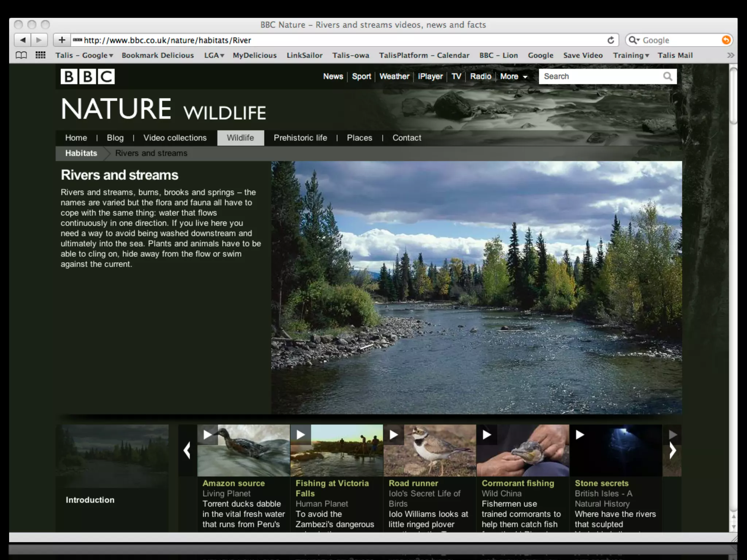Open the Talis - Google bookmarks folder

click(x=84, y=55)
